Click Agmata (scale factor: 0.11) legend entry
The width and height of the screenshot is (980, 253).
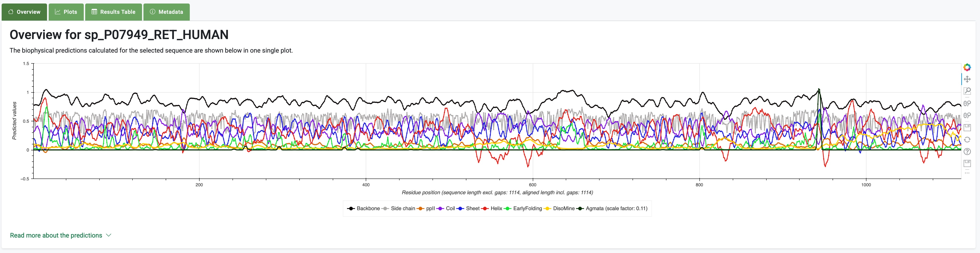coord(616,208)
